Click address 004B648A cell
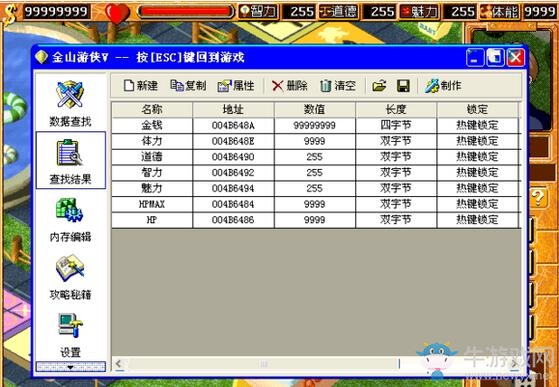The image size is (559, 387). click(233, 125)
